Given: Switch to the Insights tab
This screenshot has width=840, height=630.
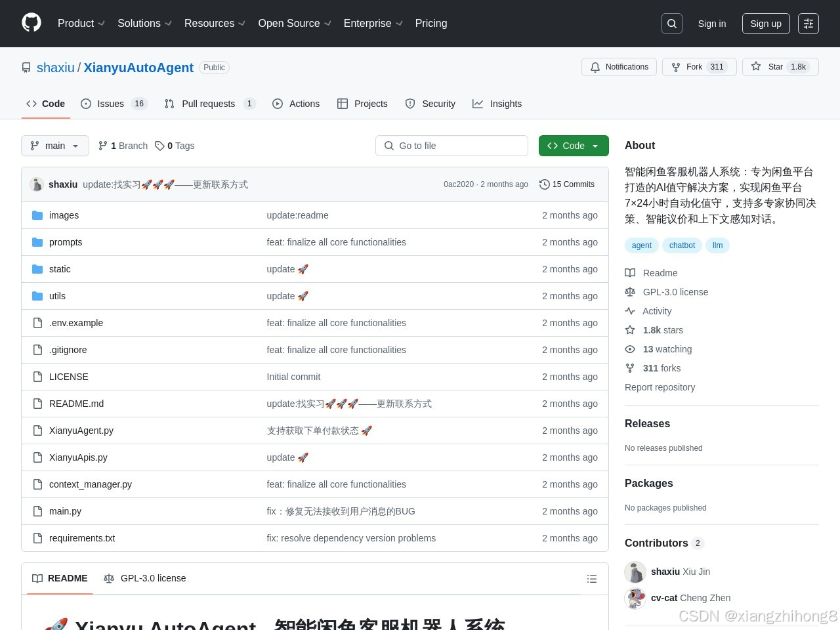Looking at the screenshot, I should coord(497,104).
